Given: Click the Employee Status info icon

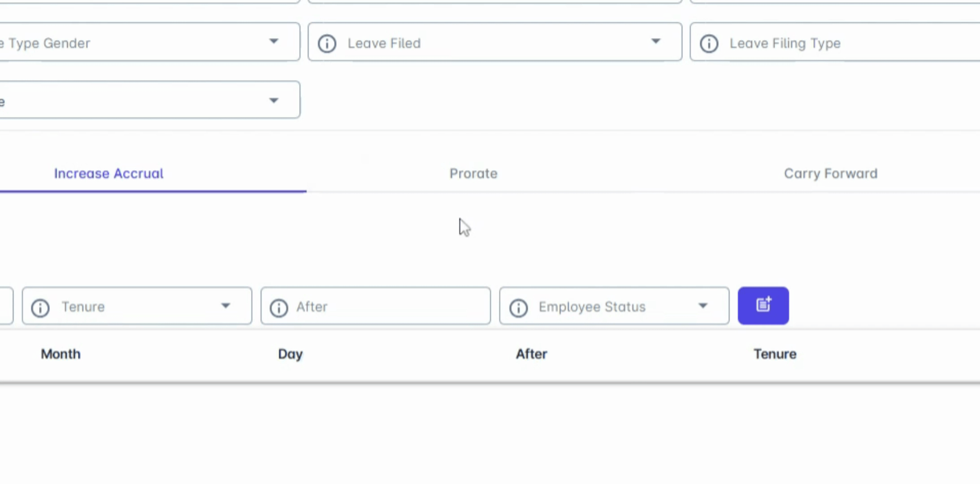Looking at the screenshot, I should click(x=518, y=307).
